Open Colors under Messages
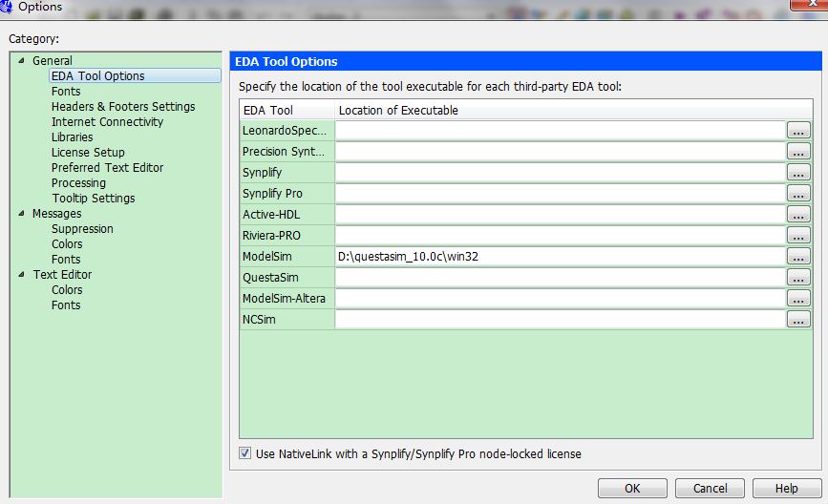The width and height of the screenshot is (828, 504). (x=67, y=244)
